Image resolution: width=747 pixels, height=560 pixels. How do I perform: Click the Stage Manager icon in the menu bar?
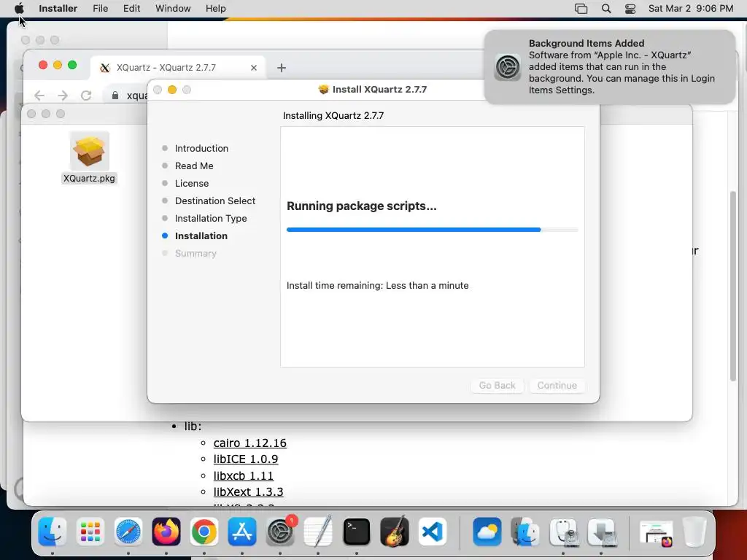[581, 9]
